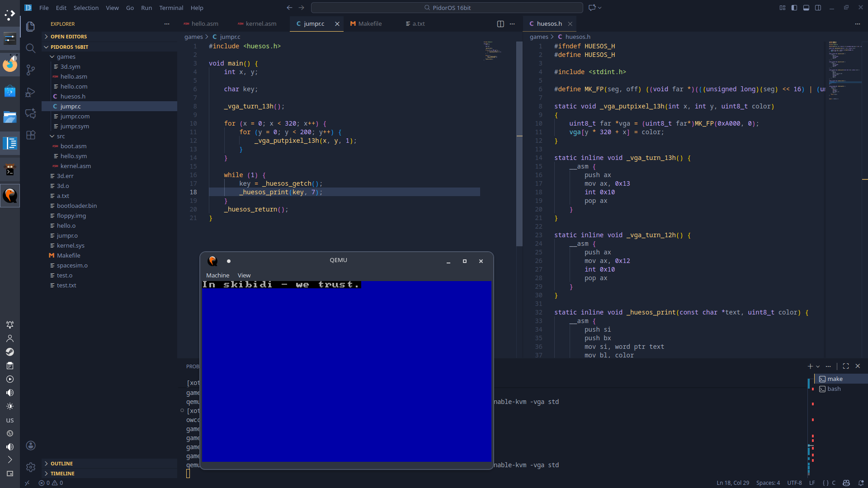868x488 pixels.
Task: Select the bash terminal in the terminal list
Action: [834, 389]
